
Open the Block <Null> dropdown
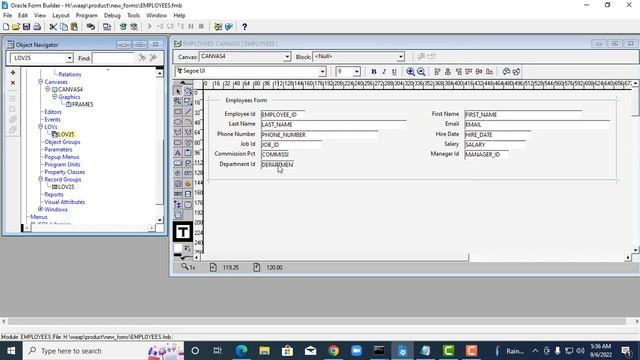click(x=400, y=57)
